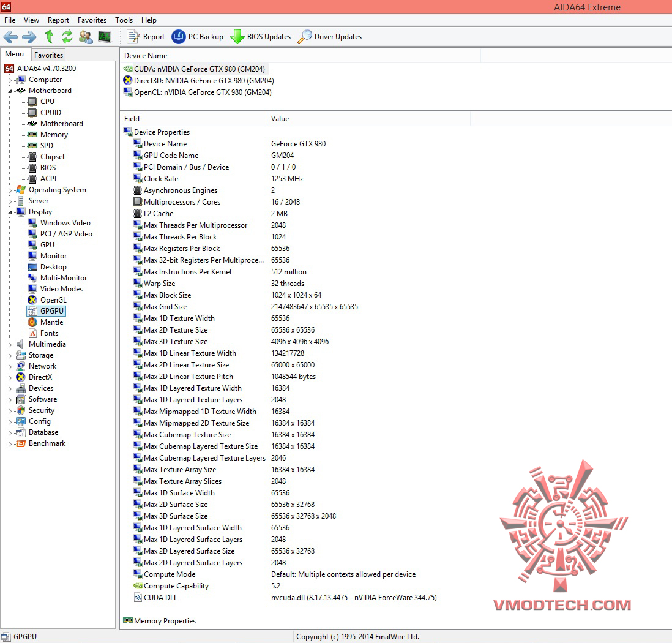Image resolution: width=672 pixels, height=643 pixels.
Task: Select the CPUID tree item
Action: (51, 113)
